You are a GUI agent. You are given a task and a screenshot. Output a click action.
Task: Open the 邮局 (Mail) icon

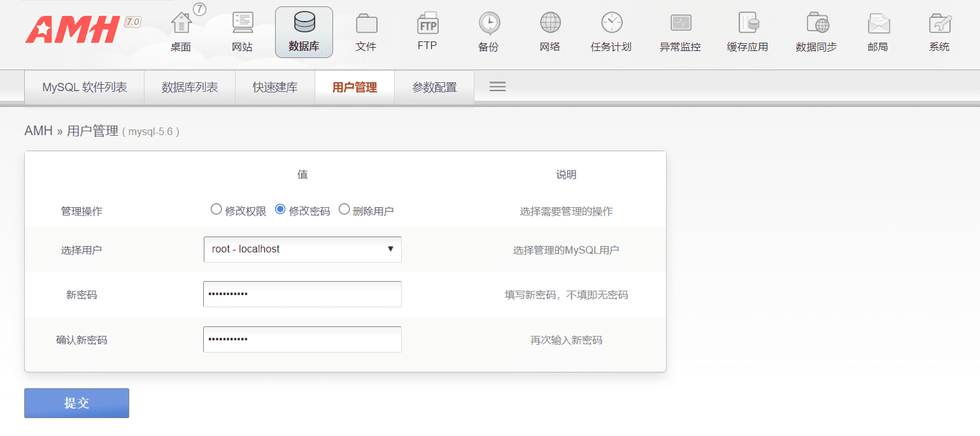coord(879,29)
